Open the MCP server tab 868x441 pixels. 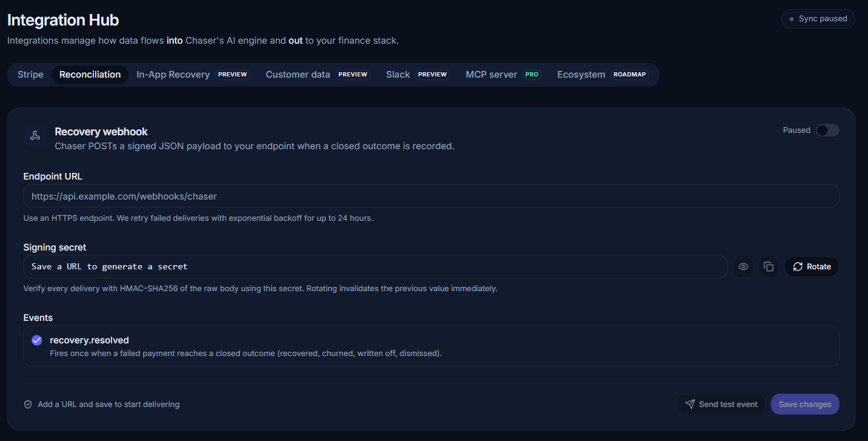503,75
